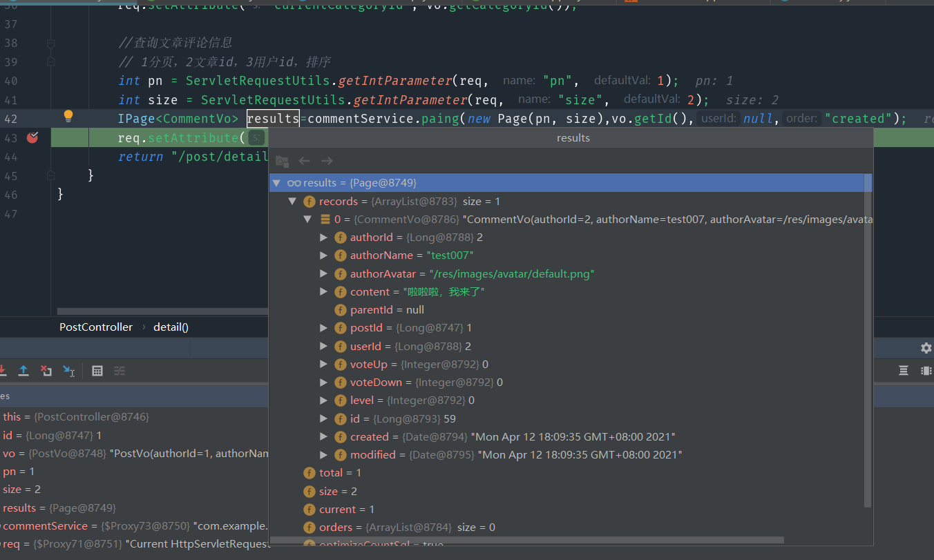Click the Trace Current Stream Chain icon

tap(120, 371)
